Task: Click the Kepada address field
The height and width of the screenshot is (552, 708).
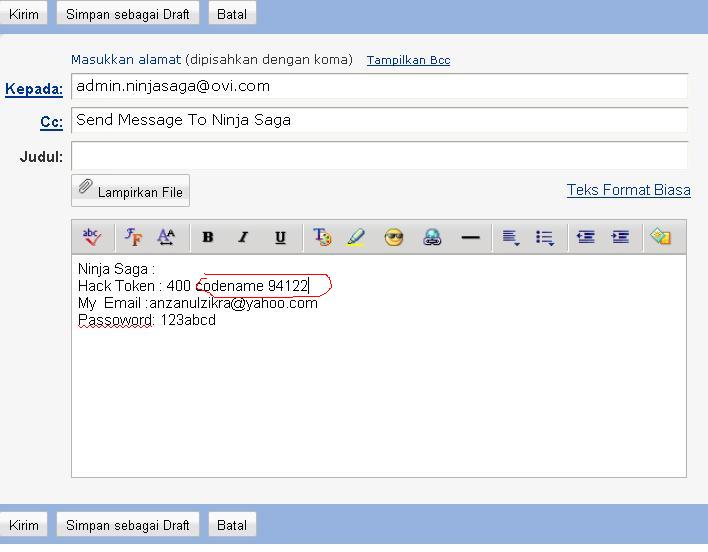Action: tap(379, 86)
